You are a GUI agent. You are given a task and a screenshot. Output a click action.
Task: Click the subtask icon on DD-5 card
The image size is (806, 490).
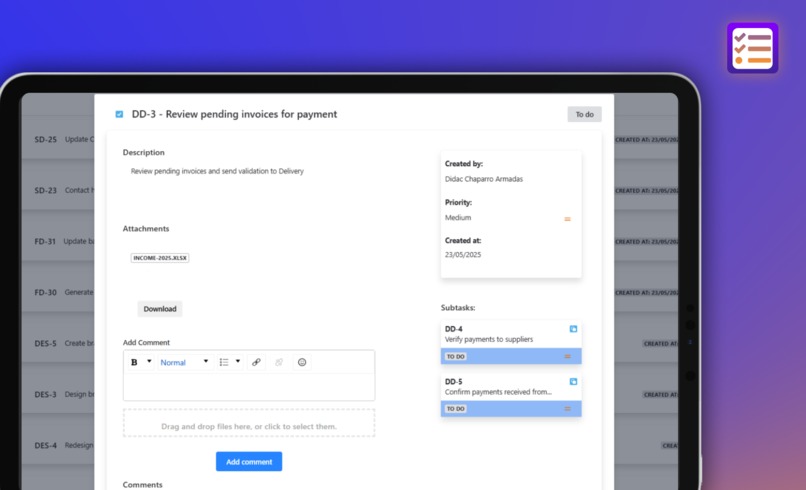pos(573,382)
